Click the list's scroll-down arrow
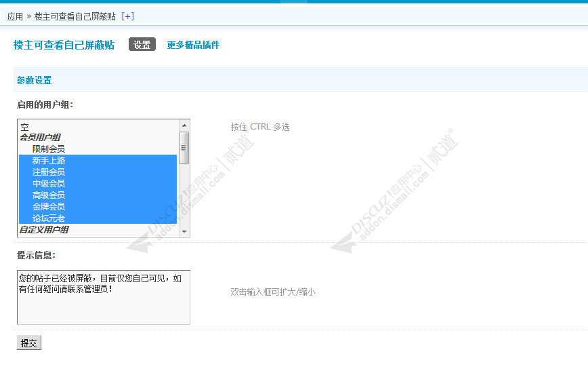This screenshot has height=390, width=588. [184, 231]
